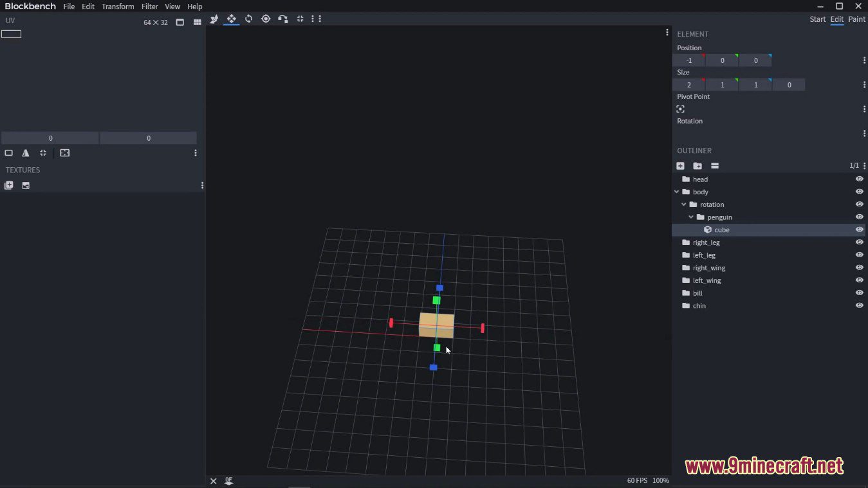Toggle visibility of the bill group
868x488 pixels.
(859, 293)
